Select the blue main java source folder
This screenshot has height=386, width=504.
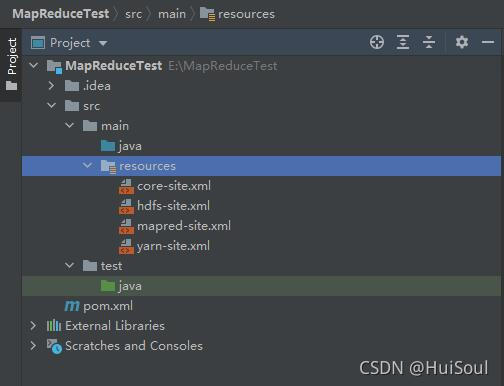coord(121,146)
